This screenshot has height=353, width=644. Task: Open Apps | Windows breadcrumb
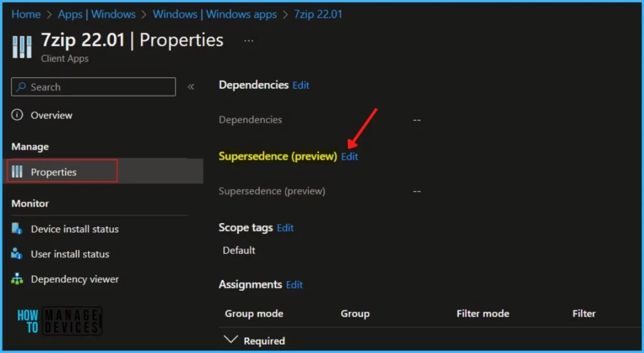96,14
